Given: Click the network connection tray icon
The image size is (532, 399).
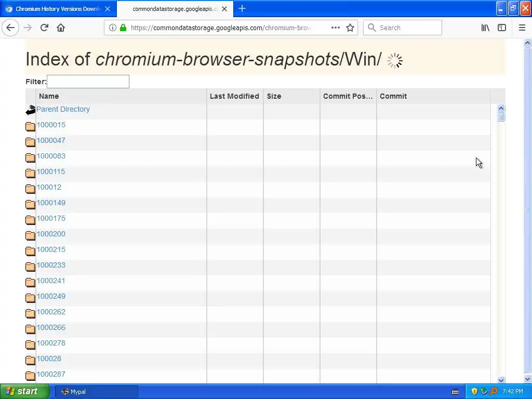Looking at the screenshot, I should pyautogui.click(x=484, y=392).
